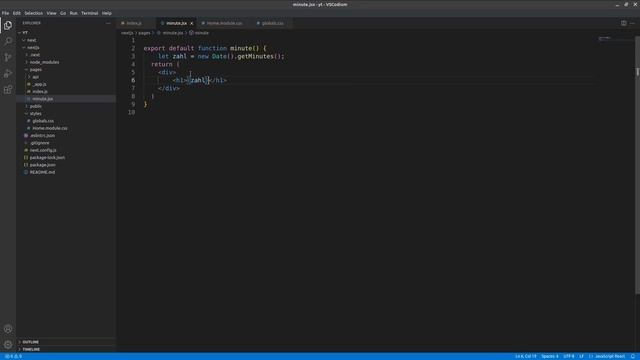Open the Run and Debug view
Viewport: 640px width, 360px height.
8,73
